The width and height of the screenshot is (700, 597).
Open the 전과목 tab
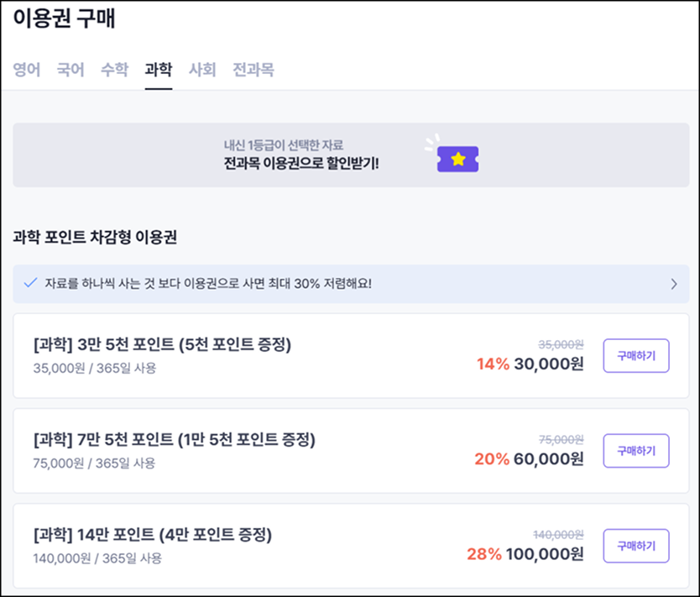253,70
